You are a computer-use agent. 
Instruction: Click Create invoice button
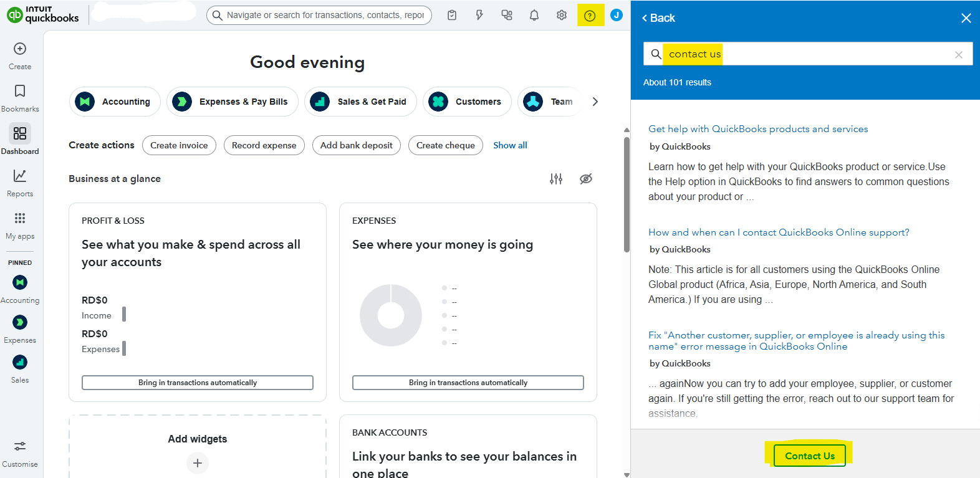179,145
